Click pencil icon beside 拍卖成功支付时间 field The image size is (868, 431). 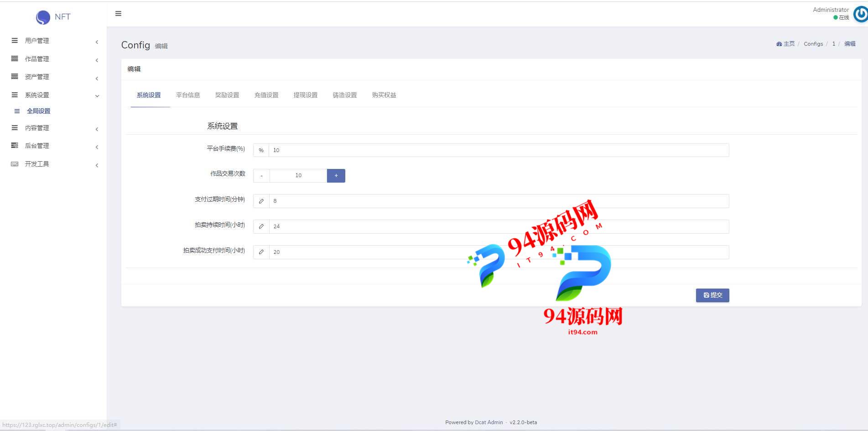click(x=261, y=252)
